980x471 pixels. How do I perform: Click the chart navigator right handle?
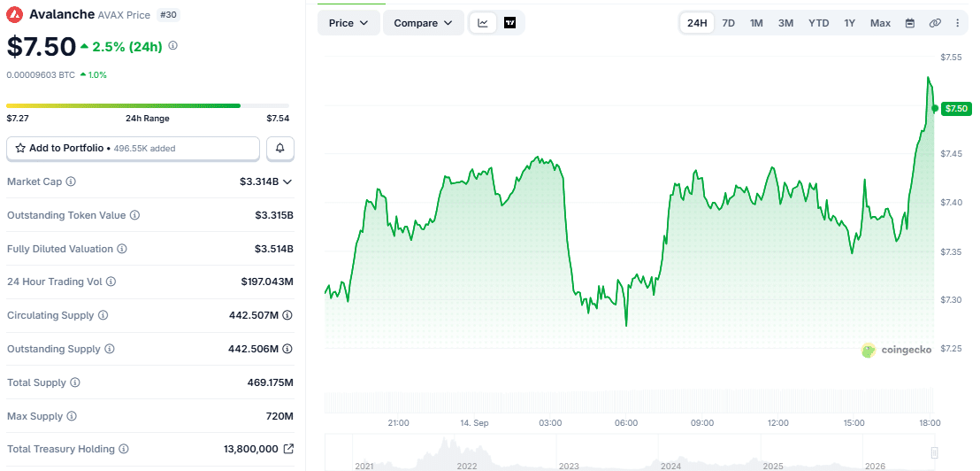(x=934, y=453)
